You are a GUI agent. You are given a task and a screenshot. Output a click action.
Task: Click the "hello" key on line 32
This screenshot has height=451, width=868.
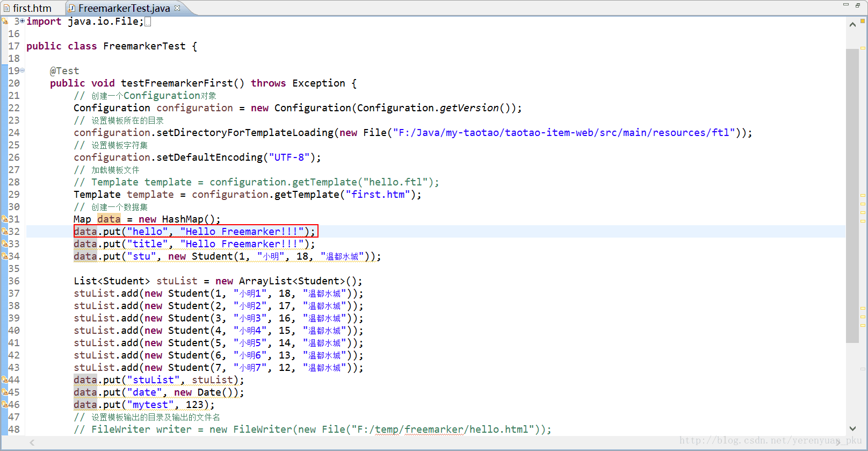pyautogui.click(x=147, y=232)
